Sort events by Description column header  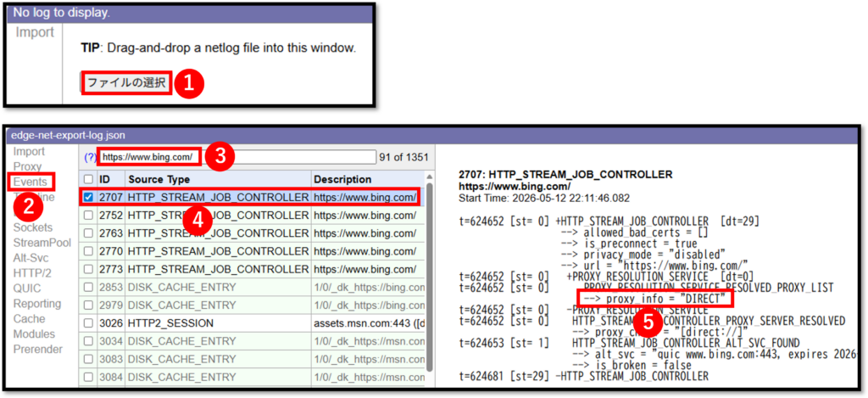click(368, 180)
